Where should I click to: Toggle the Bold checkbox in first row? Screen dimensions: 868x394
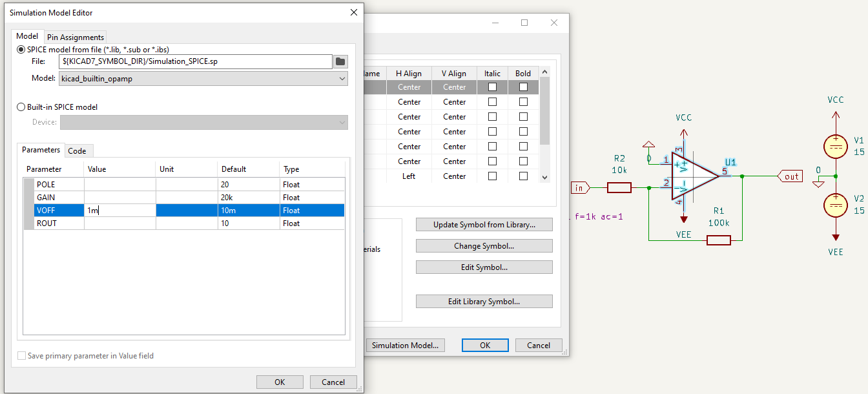click(x=523, y=87)
